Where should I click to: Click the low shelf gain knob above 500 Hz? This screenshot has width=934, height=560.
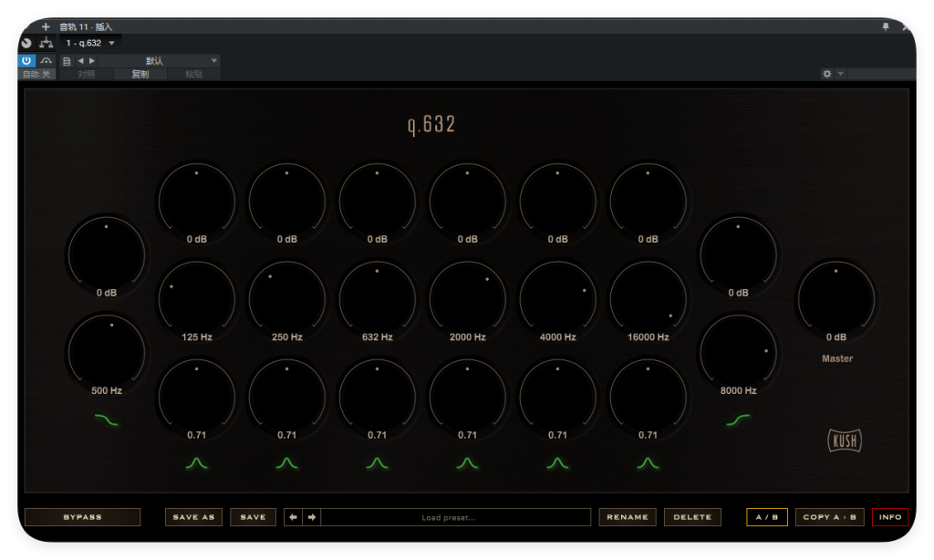107,255
